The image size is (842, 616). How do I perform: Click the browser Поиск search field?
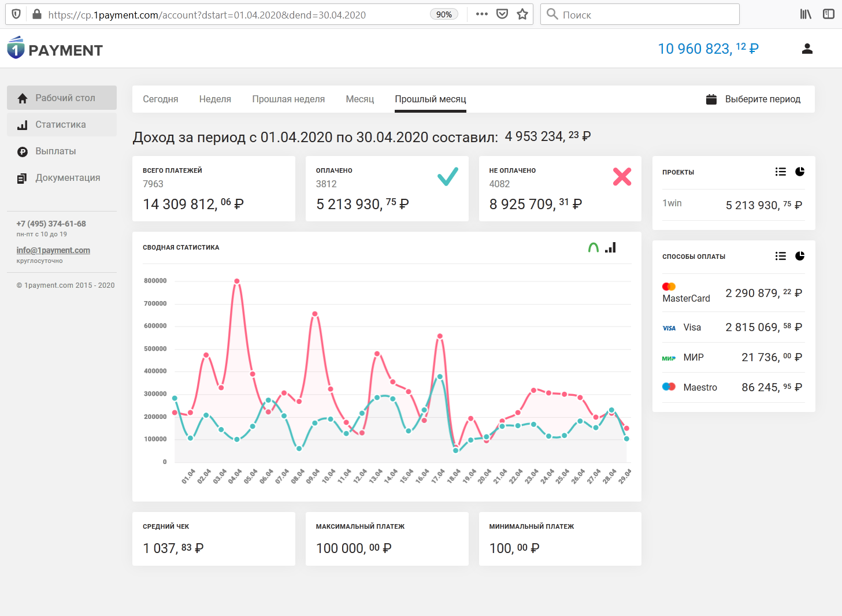coord(640,14)
